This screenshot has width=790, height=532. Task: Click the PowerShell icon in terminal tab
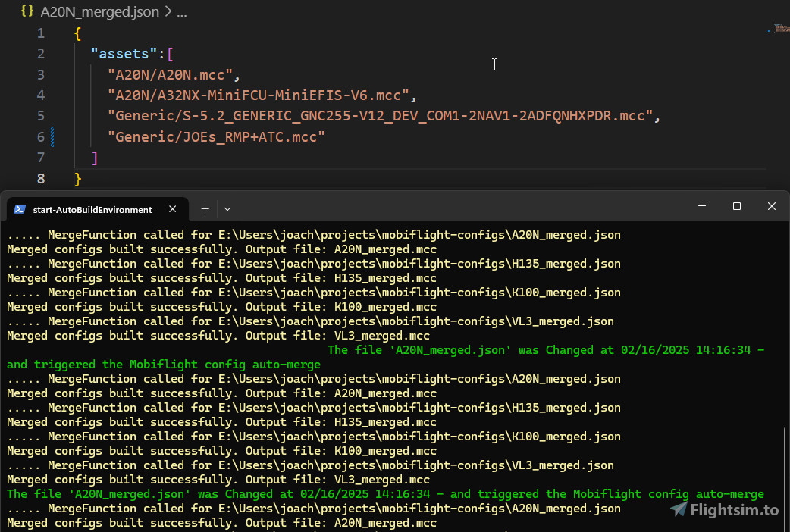click(20, 209)
